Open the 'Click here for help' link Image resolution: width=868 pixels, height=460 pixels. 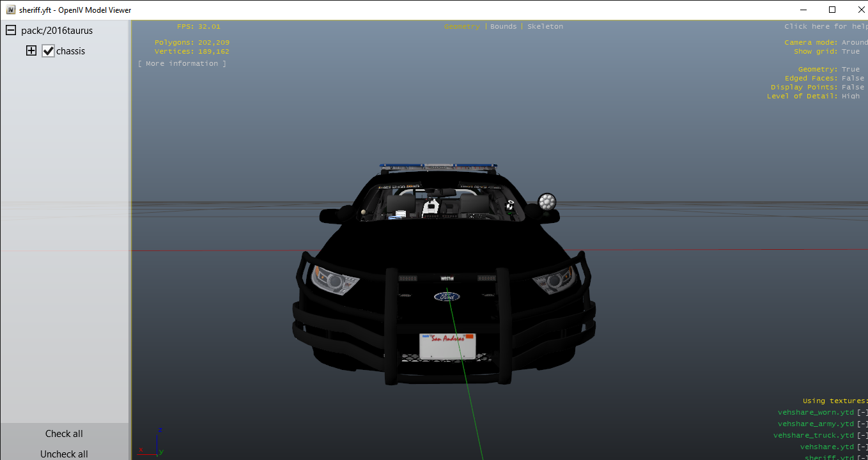(x=825, y=27)
